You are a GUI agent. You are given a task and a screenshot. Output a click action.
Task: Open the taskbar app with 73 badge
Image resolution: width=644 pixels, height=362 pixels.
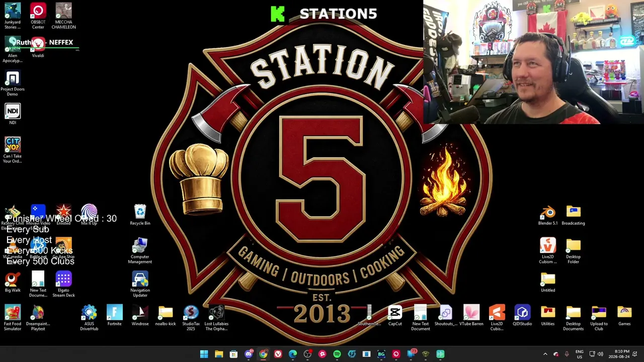click(x=411, y=354)
